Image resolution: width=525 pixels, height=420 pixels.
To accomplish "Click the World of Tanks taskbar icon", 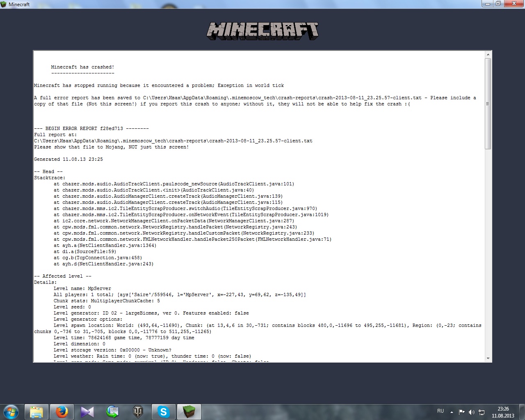I will pyautogui.click(x=138, y=412).
